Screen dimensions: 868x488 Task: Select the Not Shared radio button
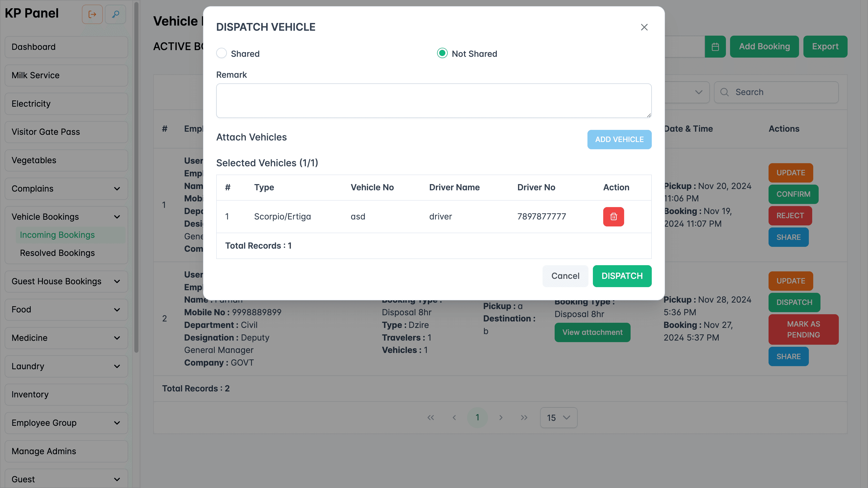[x=442, y=53]
